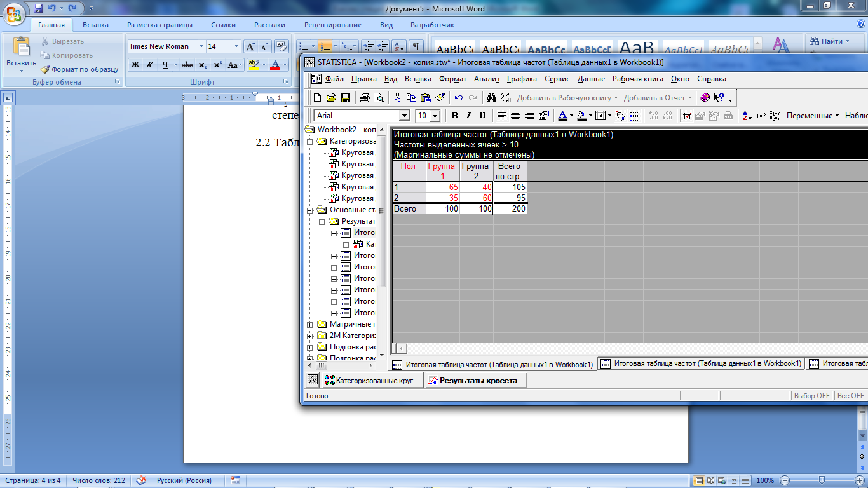Open the Файл menu in STATISTICA

click(x=334, y=79)
